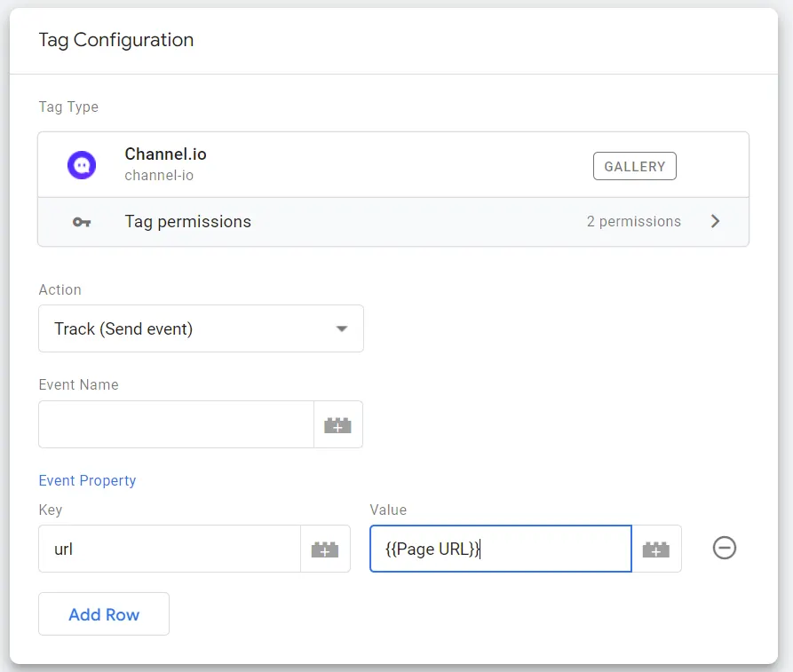Click the Event Property label
This screenshot has width=793, height=672.
(x=87, y=480)
